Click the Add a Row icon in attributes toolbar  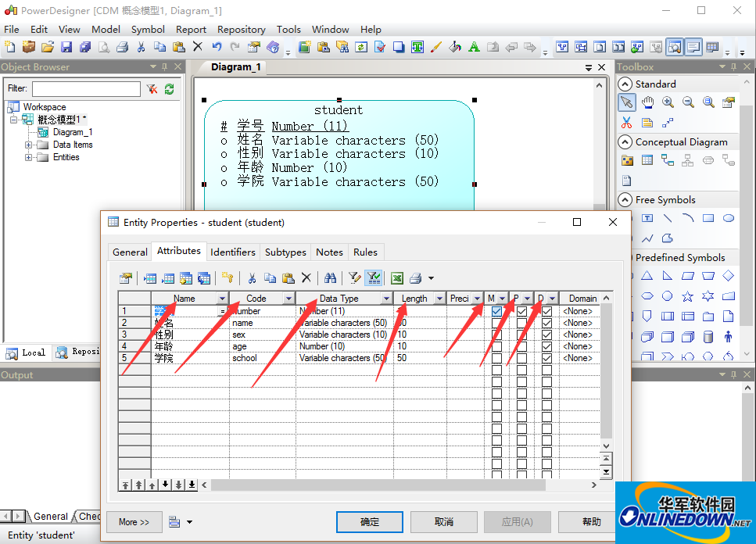(168, 278)
